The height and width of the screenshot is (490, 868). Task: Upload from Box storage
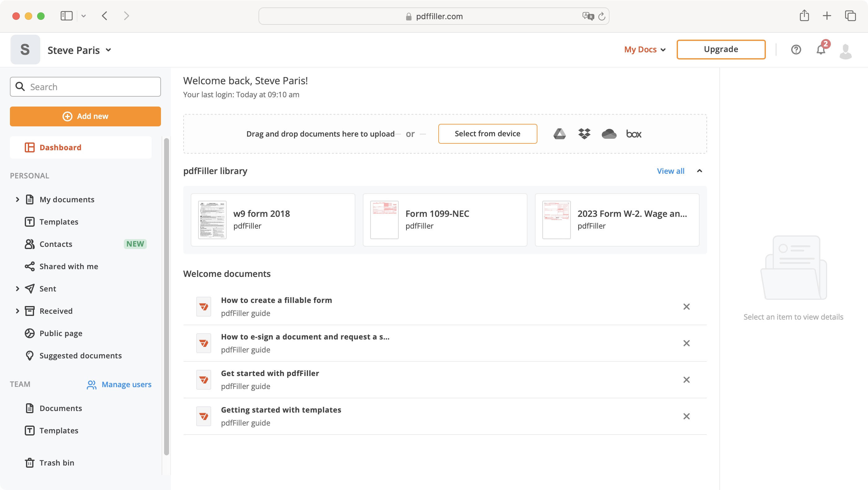pos(634,134)
